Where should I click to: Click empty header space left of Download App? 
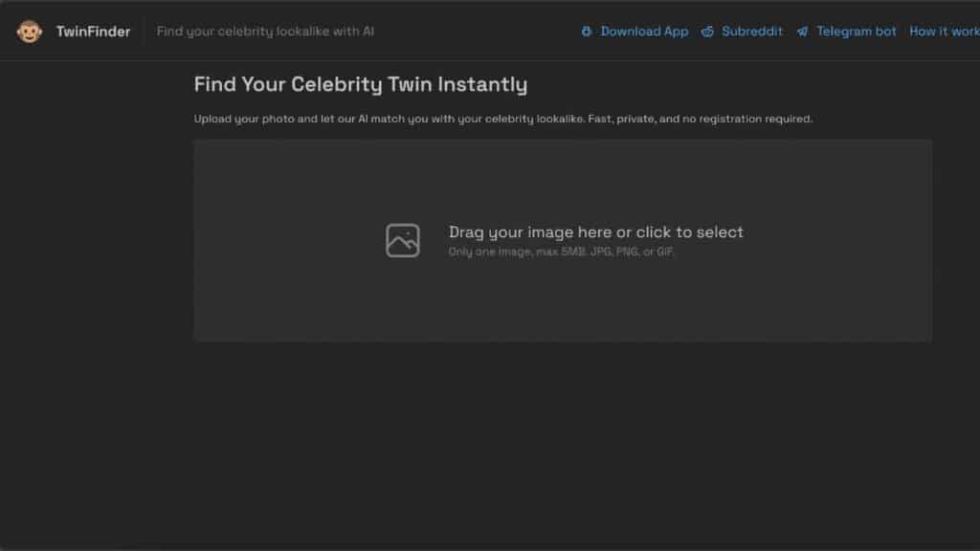479,32
